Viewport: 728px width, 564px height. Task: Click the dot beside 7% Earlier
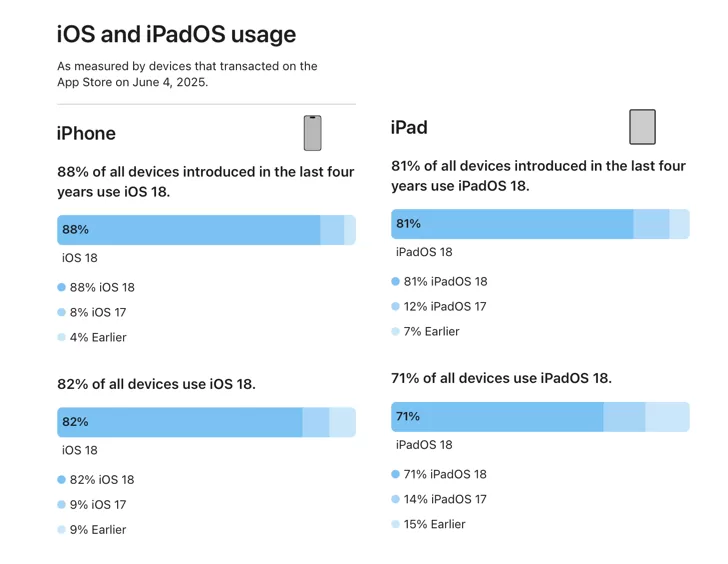pos(396,332)
